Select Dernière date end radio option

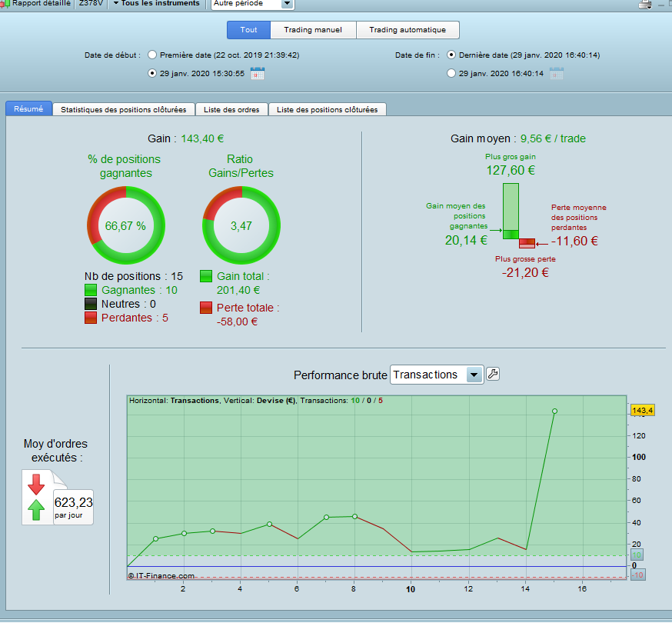451,55
